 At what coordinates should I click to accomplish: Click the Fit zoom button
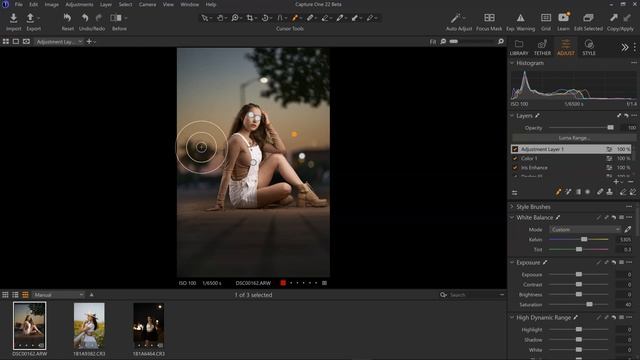click(x=433, y=42)
